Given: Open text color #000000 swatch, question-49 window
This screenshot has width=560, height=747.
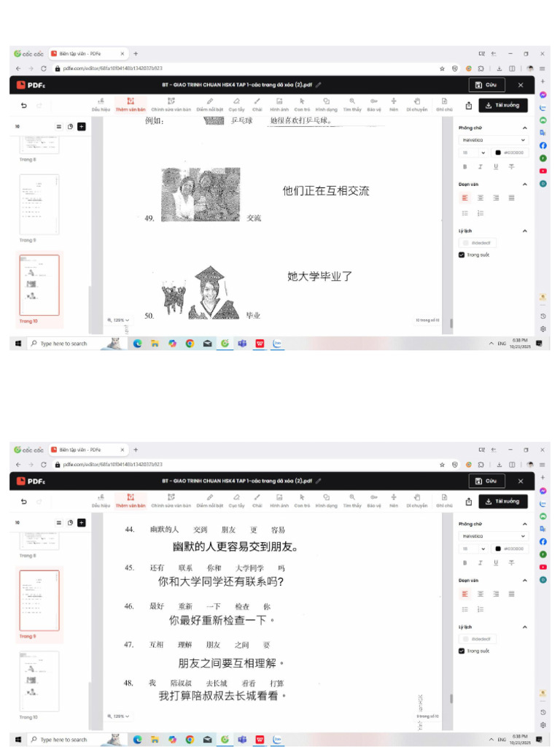Looking at the screenshot, I should tap(509, 152).
